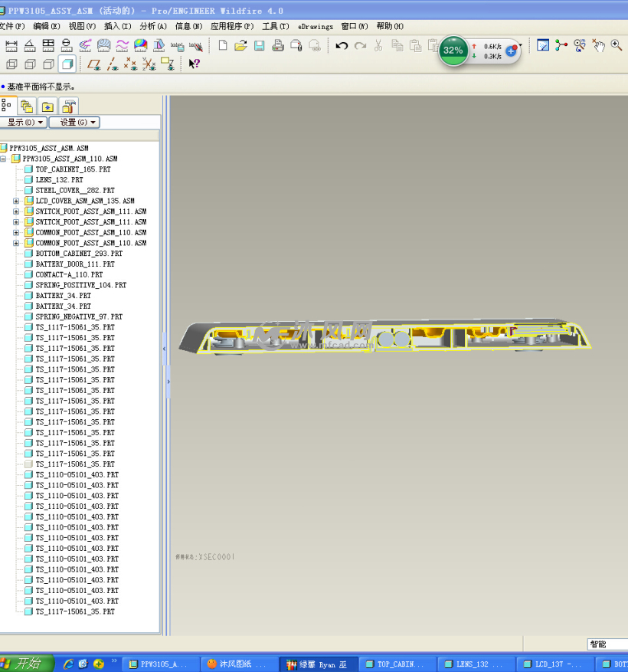This screenshot has width=628, height=672.
Task: Switch to no hidden display mode
Action: point(48,64)
